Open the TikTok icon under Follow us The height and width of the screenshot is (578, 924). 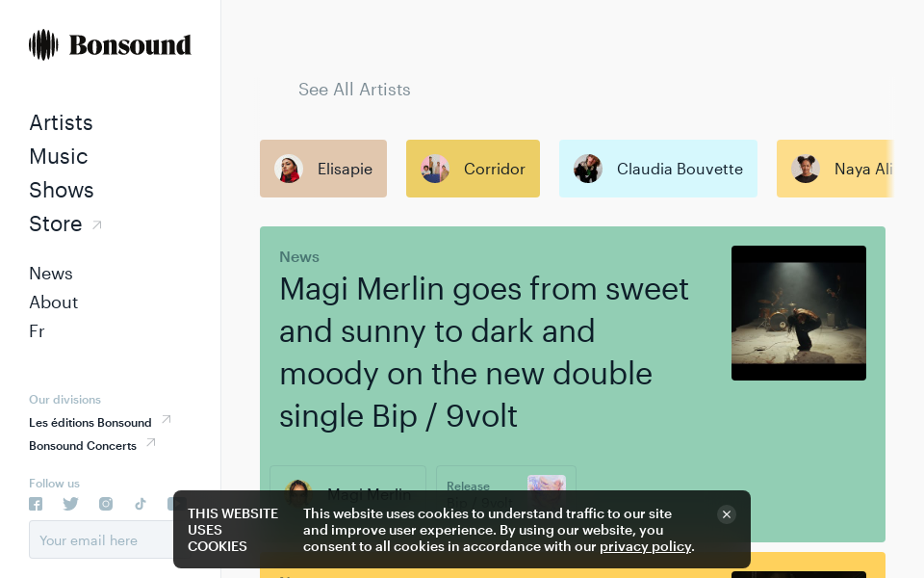tap(141, 503)
